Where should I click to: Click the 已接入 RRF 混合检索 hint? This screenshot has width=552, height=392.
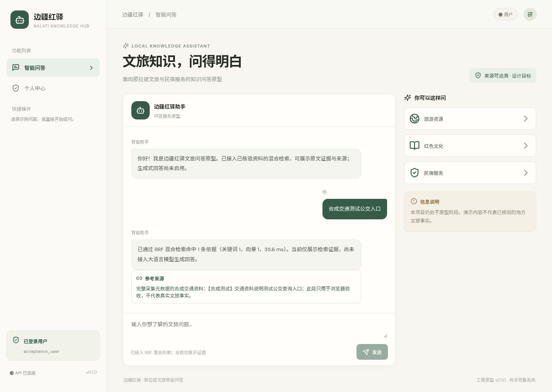click(168, 352)
